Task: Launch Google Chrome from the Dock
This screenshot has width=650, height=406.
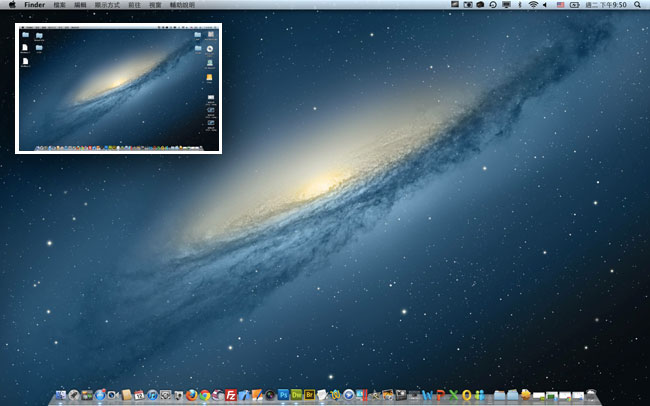Action: click(205, 395)
